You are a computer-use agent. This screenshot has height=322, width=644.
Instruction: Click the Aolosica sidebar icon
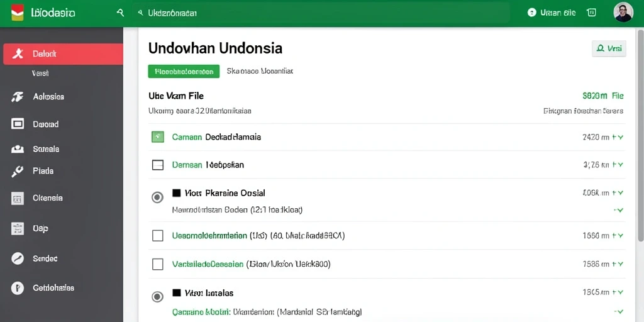[17, 97]
